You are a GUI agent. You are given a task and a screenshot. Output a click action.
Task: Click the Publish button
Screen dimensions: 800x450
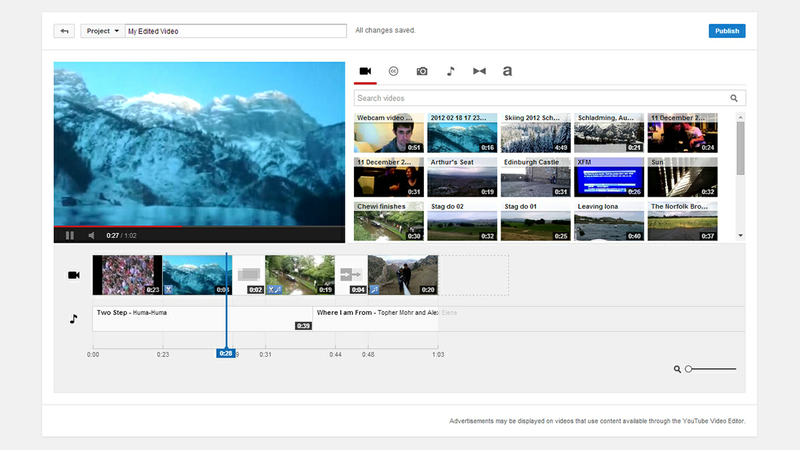(727, 31)
